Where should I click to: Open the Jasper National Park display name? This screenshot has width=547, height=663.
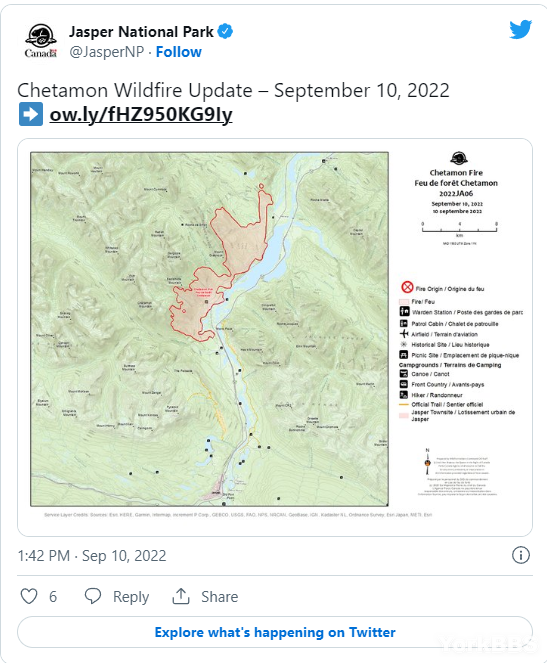(141, 32)
